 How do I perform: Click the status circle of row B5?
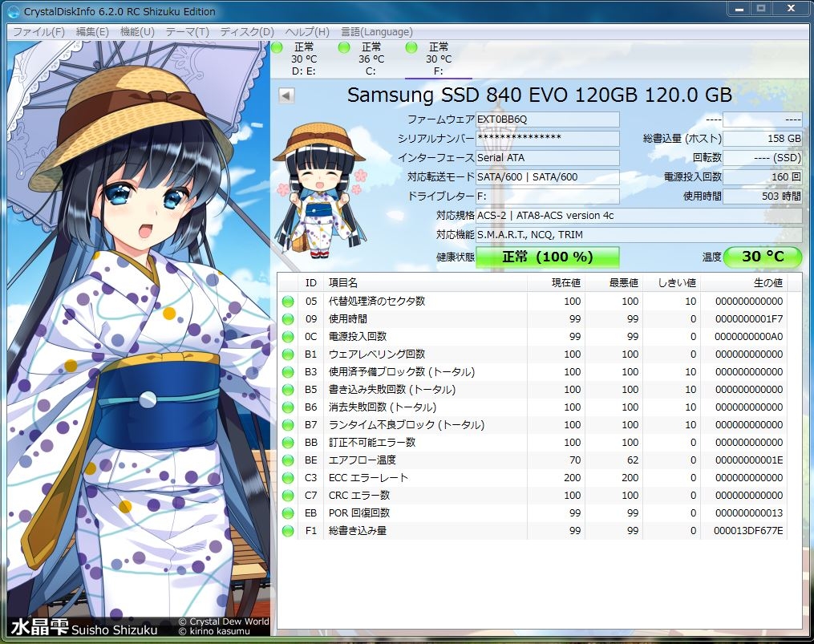click(288, 390)
